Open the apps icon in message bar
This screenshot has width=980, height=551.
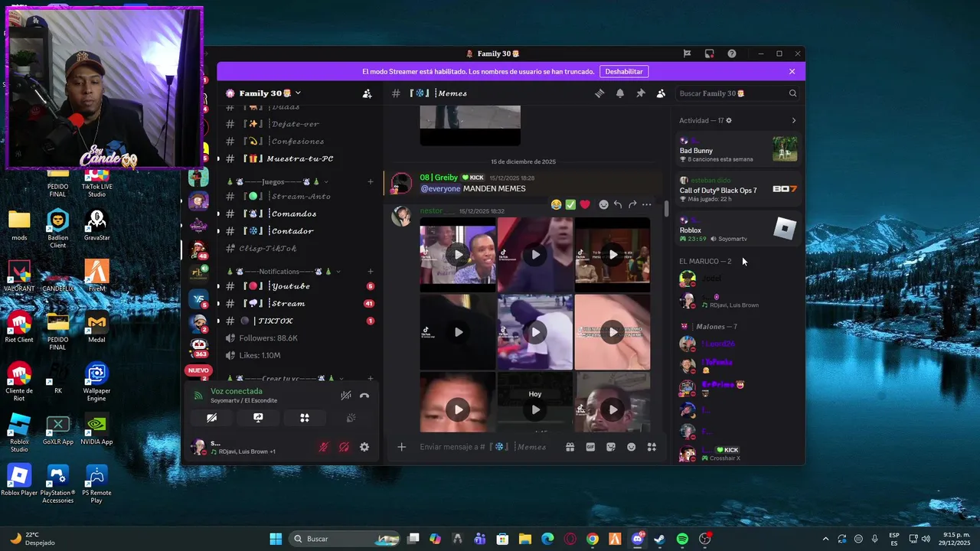(x=652, y=447)
